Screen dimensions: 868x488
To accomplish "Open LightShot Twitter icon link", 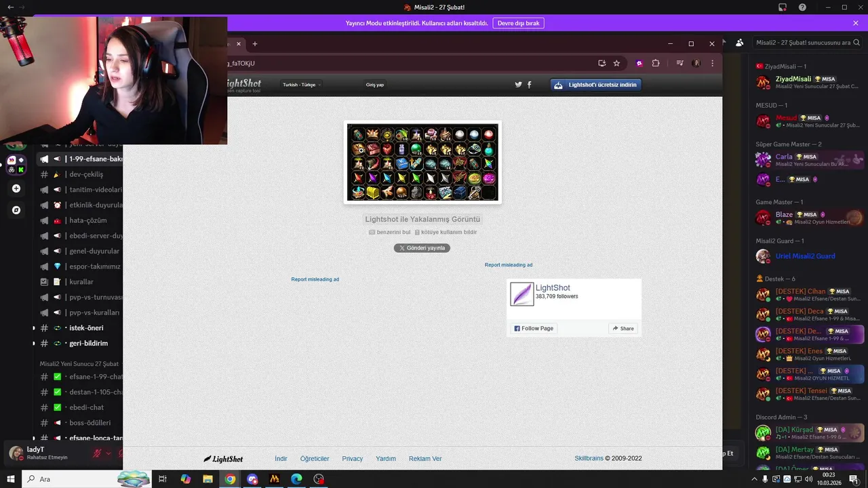I will click(x=519, y=85).
